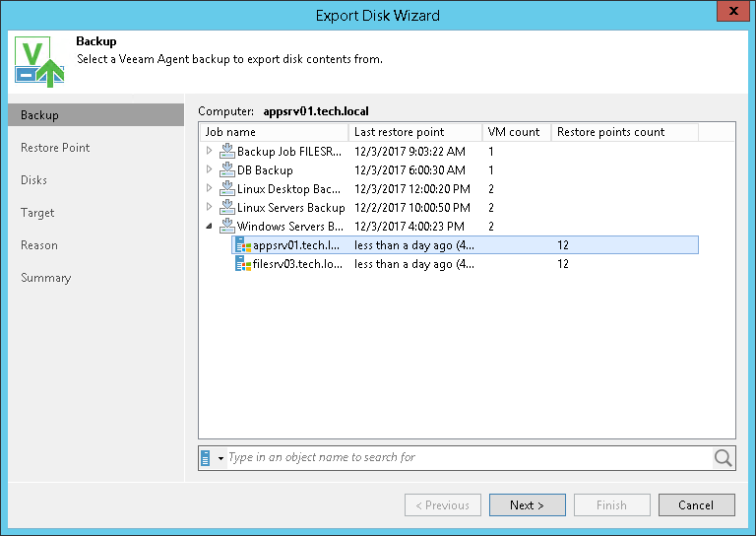Open the search filter type dropdown arrow
756x536 pixels.
(220, 458)
